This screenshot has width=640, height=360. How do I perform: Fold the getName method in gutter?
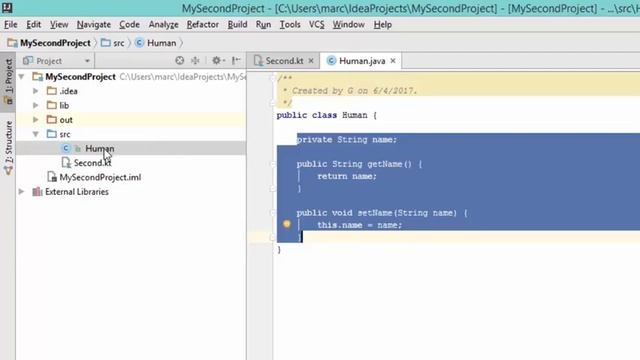coord(273,164)
